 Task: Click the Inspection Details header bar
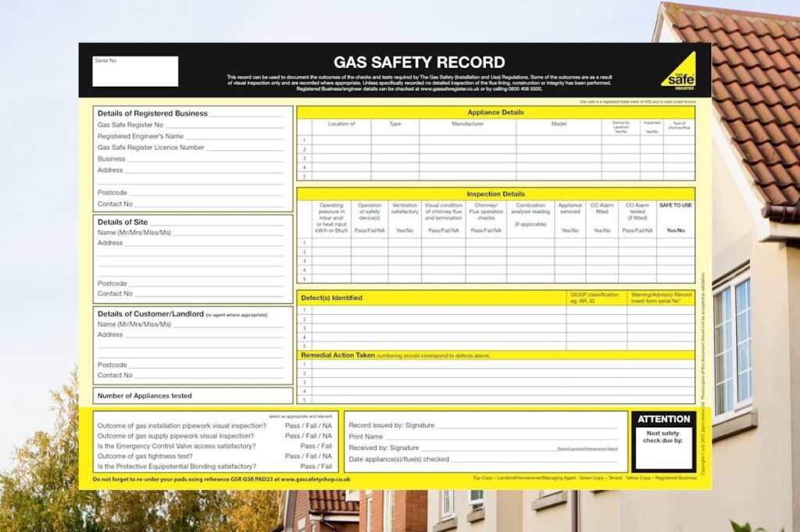pos(496,194)
